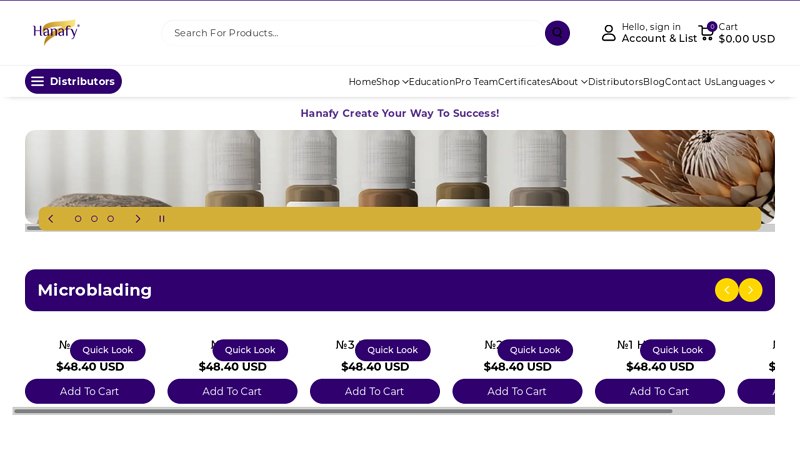Open the Education menu item
The height and width of the screenshot is (450, 800).
[x=431, y=82]
